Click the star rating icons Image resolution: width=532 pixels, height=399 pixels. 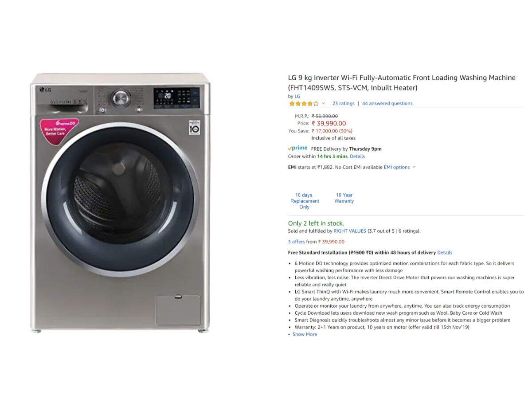tap(304, 103)
